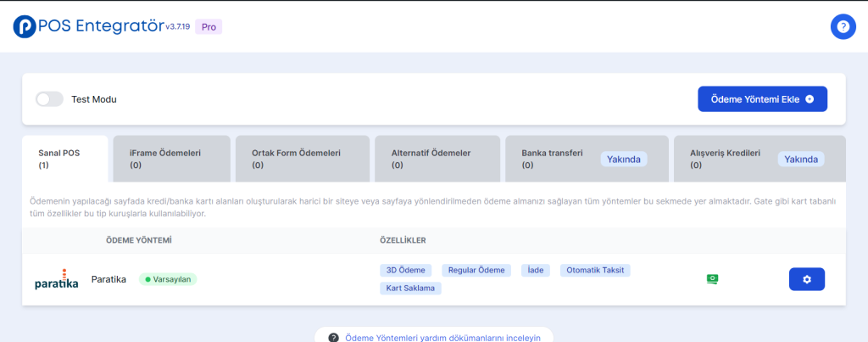Viewport: 868px width, 342px height.
Task: Enable the Test Modu switch
Action: [49, 99]
